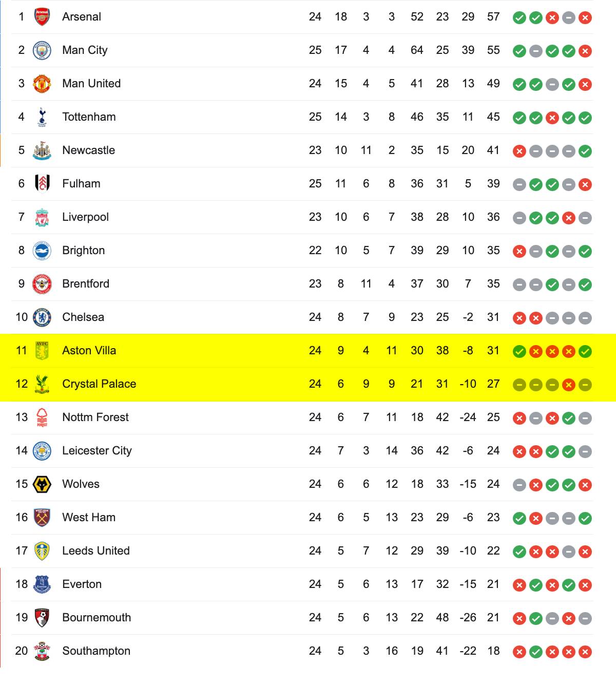This screenshot has height=684, width=616.
Task: Open the Leicester City team link
Action: pyautogui.click(x=97, y=450)
